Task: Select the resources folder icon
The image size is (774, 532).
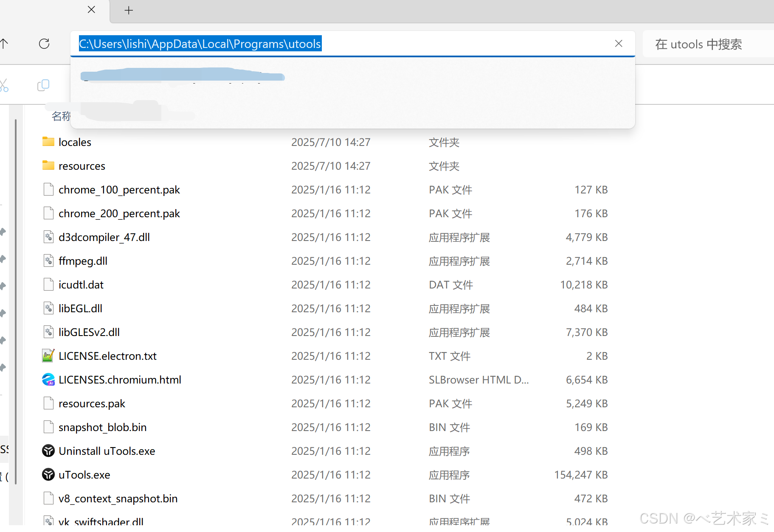Action: [x=48, y=165]
